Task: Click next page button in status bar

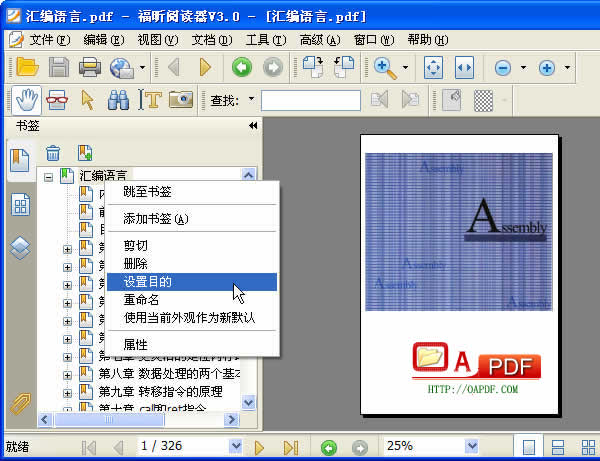Action: (x=259, y=447)
